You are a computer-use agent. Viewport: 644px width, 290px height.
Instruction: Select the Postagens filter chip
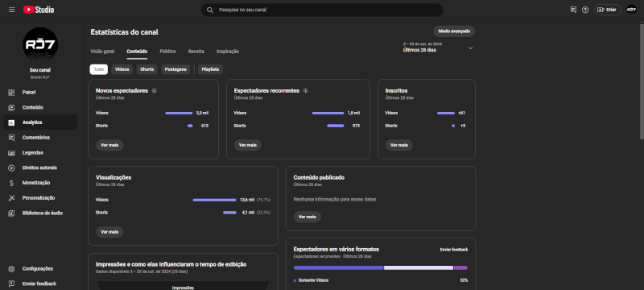[x=175, y=69]
